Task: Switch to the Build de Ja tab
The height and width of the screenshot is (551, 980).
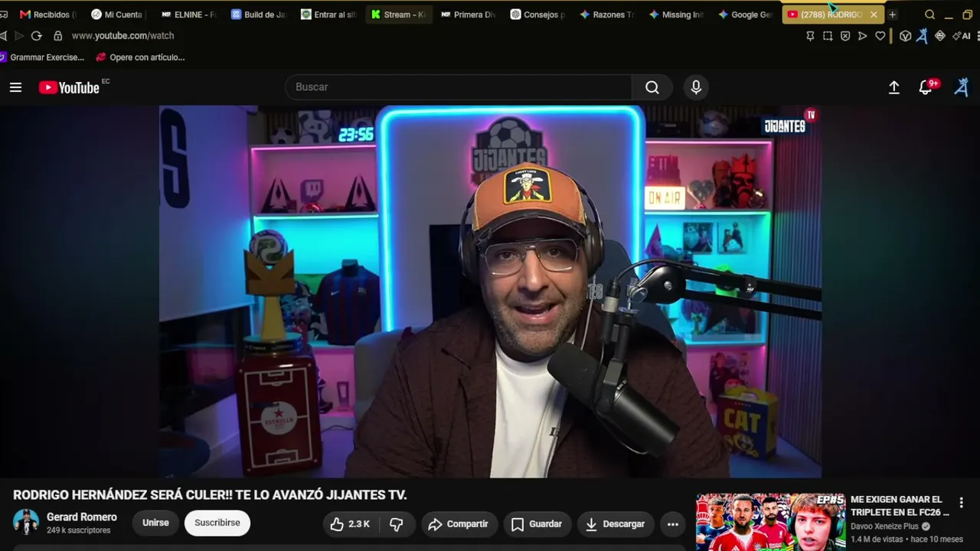Action: [258, 15]
